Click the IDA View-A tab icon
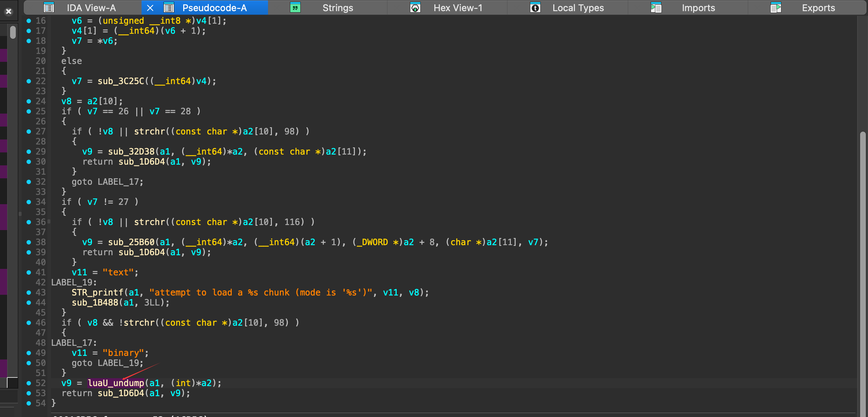 49,8
